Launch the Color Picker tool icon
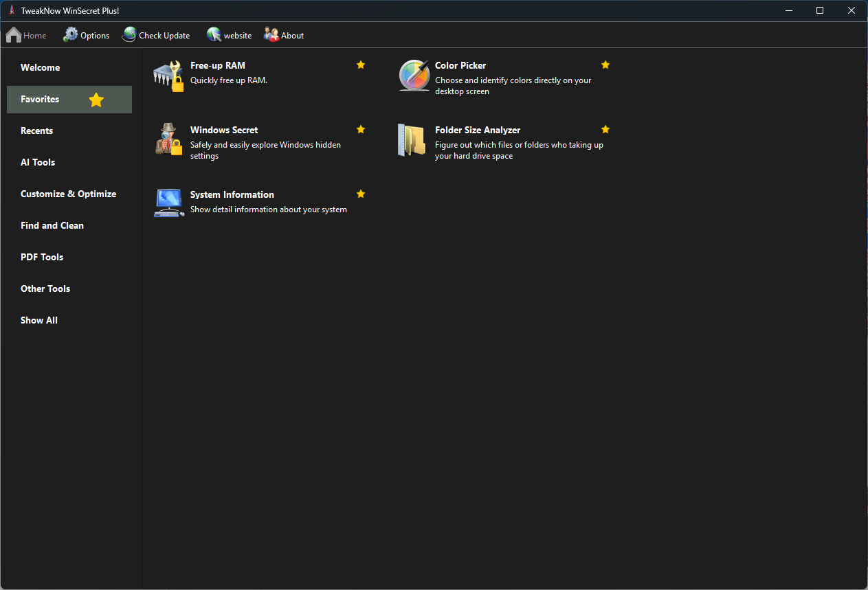 point(414,76)
